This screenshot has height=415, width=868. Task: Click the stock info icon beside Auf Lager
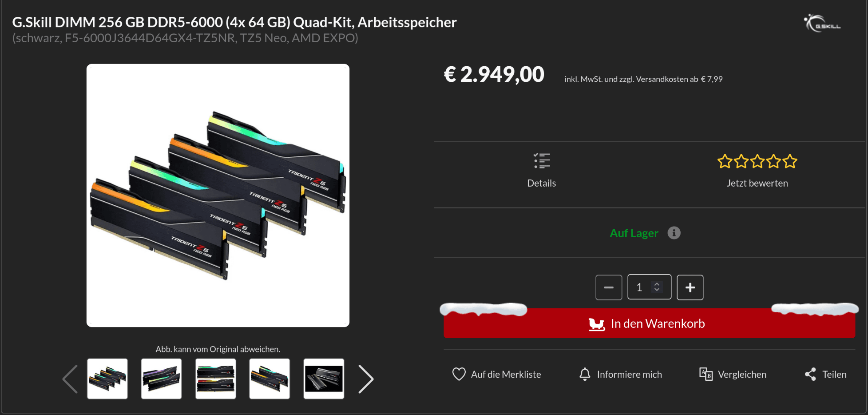(674, 233)
